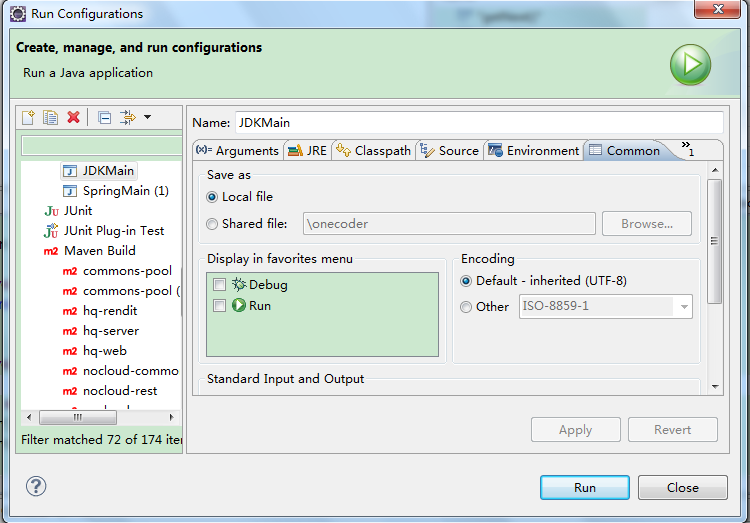The height and width of the screenshot is (523, 750).
Task: Open the filter toolbar dropdown arrow
Action: (148, 118)
